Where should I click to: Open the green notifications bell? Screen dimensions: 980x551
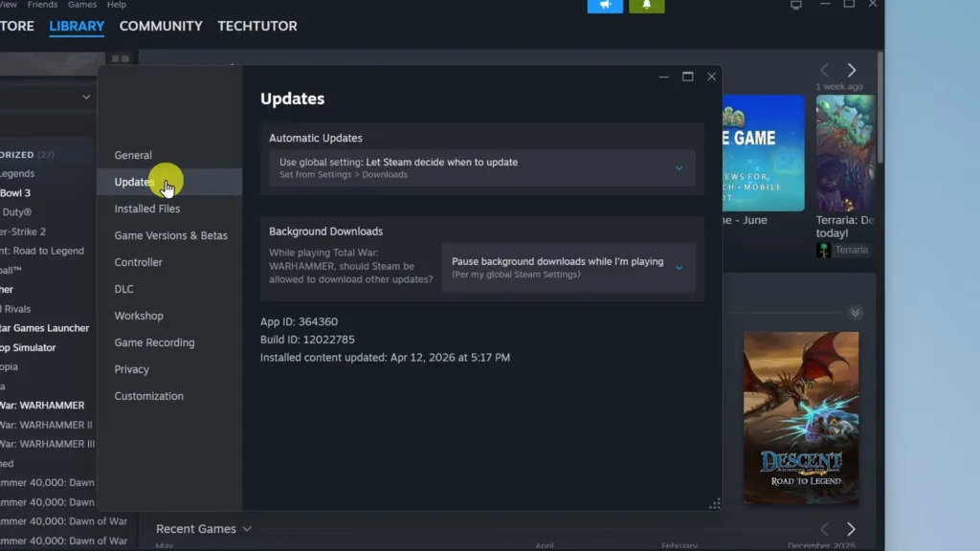pos(646,6)
